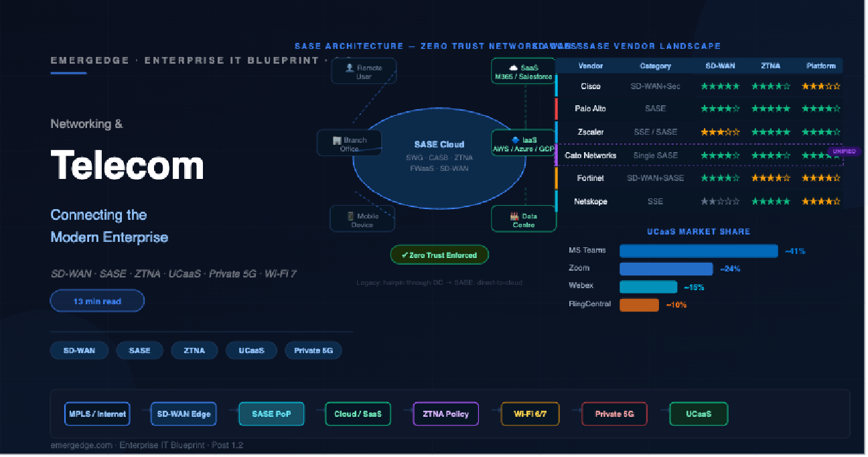The height and width of the screenshot is (457, 868).
Task: Click the Webex market share bar
Action: [648, 287]
